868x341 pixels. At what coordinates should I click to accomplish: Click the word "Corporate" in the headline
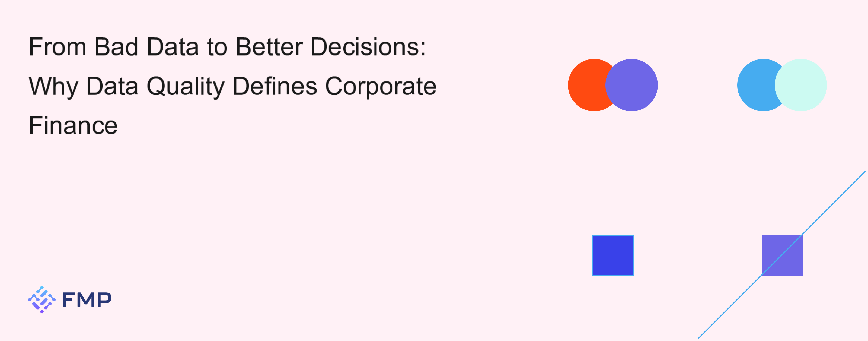coord(380,86)
